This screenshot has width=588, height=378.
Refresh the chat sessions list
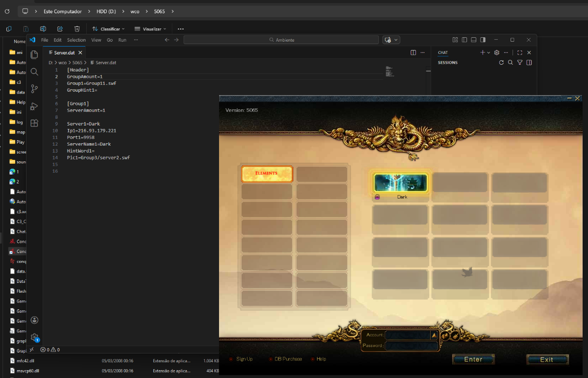tap(501, 63)
